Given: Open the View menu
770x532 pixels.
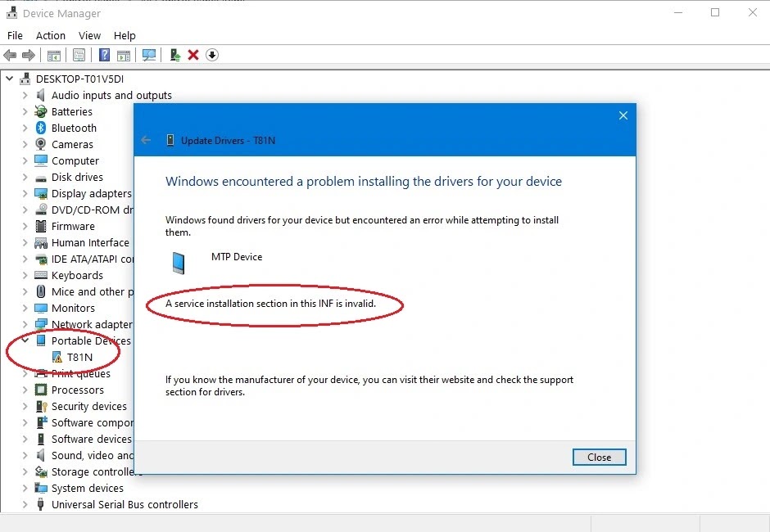Looking at the screenshot, I should (89, 35).
